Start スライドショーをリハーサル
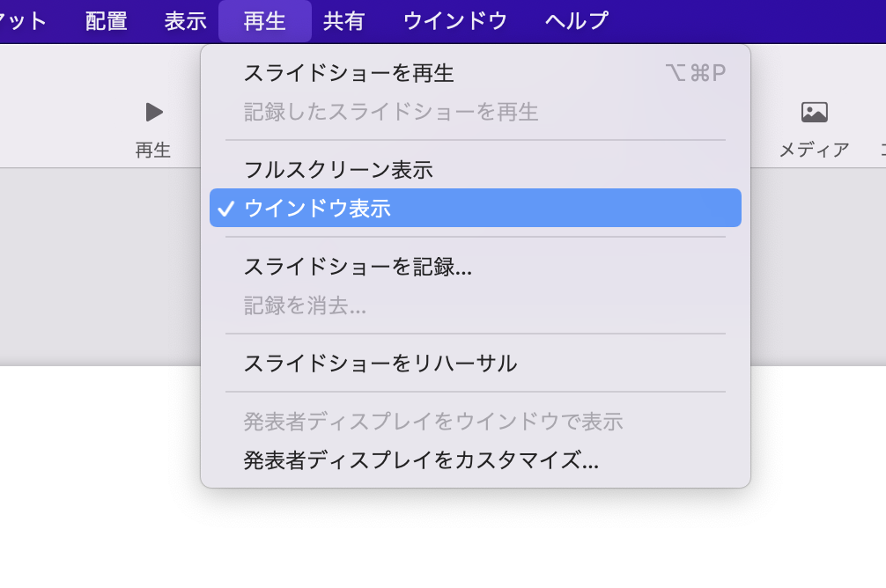Image resolution: width=886 pixels, height=588 pixels. (380, 363)
